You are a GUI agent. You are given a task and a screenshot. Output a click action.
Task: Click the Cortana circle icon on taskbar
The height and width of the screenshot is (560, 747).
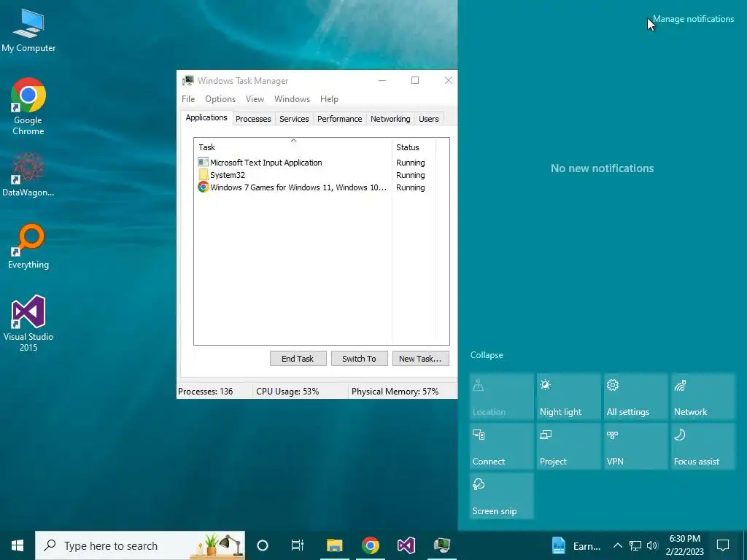[x=263, y=545]
